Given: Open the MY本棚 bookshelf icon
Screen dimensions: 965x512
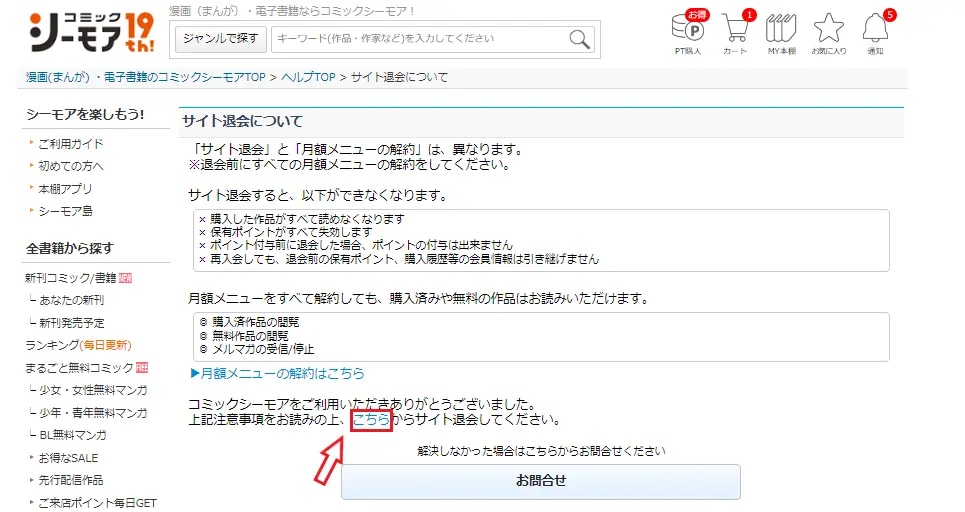Looking at the screenshot, I should [x=781, y=31].
